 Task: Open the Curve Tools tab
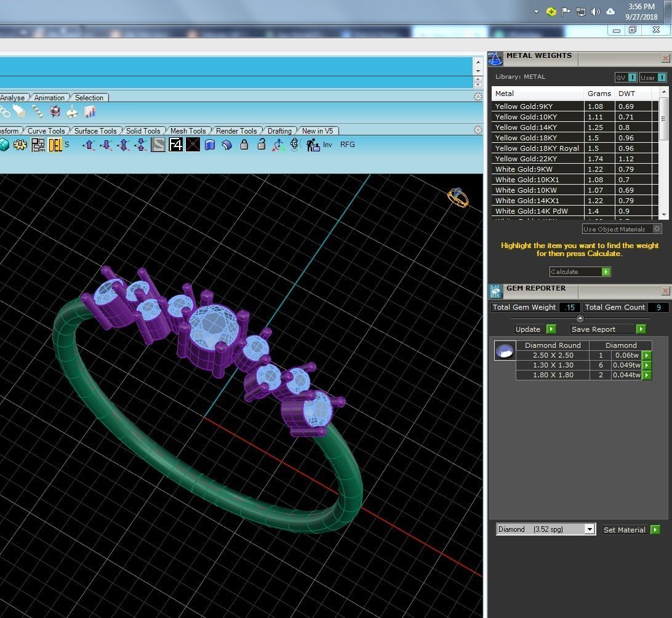pyautogui.click(x=46, y=130)
